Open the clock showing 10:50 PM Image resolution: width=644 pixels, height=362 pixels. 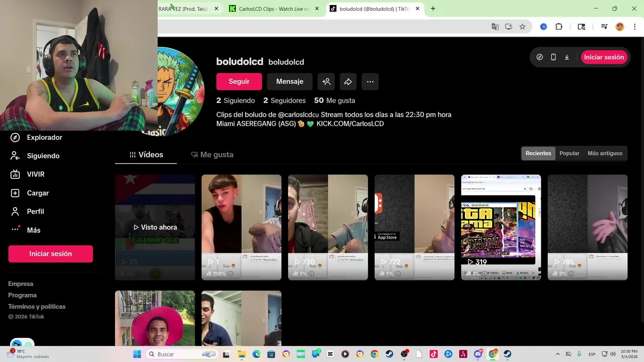[629, 354]
